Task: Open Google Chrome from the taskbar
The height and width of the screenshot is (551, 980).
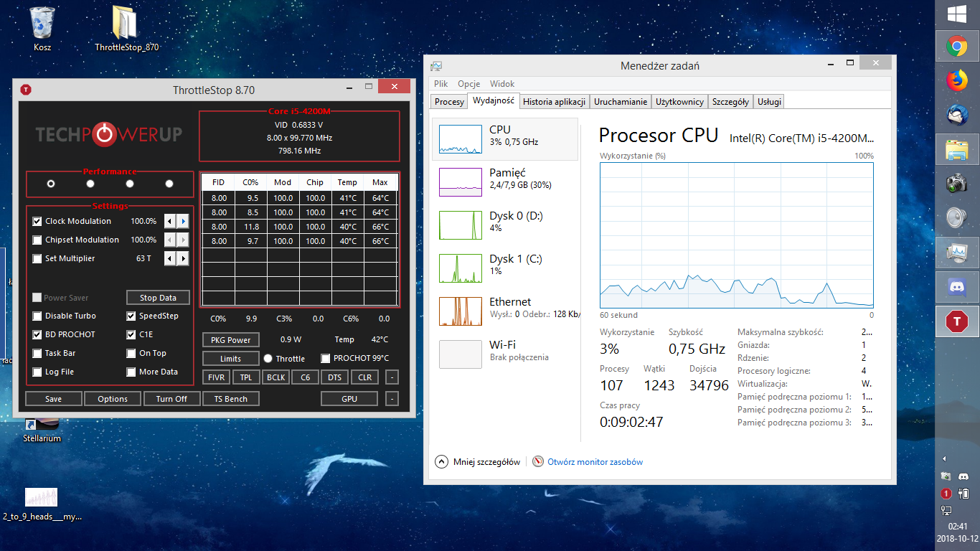Action: coord(956,47)
